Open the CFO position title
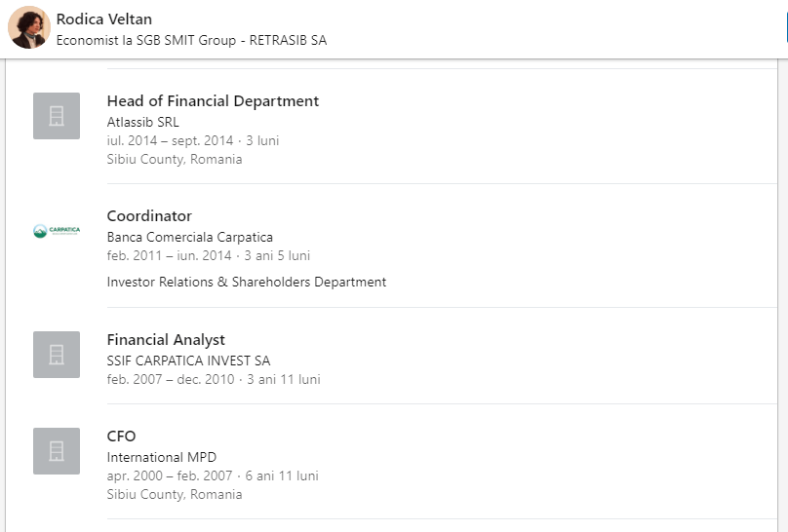 pyautogui.click(x=122, y=437)
